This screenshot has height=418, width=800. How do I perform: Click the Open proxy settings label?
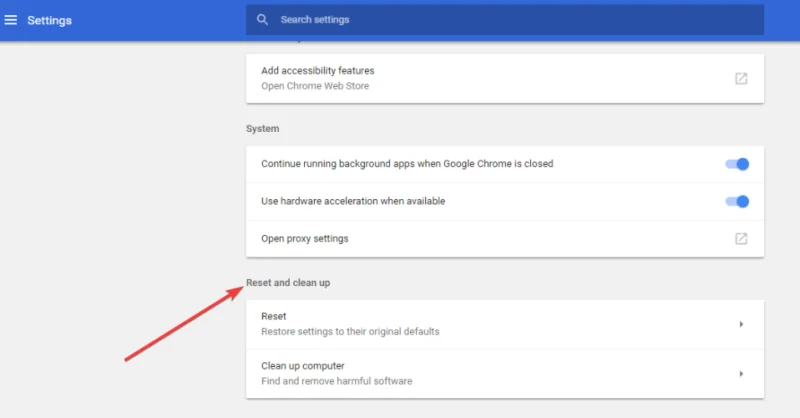(x=304, y=239)
